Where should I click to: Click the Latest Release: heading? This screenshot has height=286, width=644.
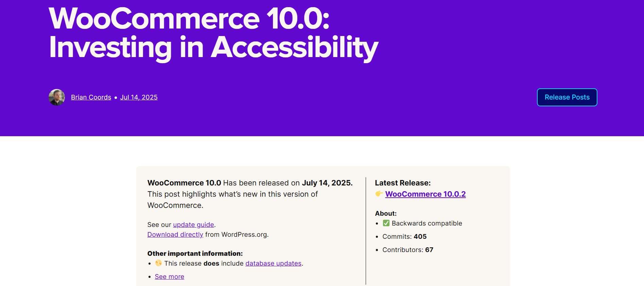(x=403, y=183)
